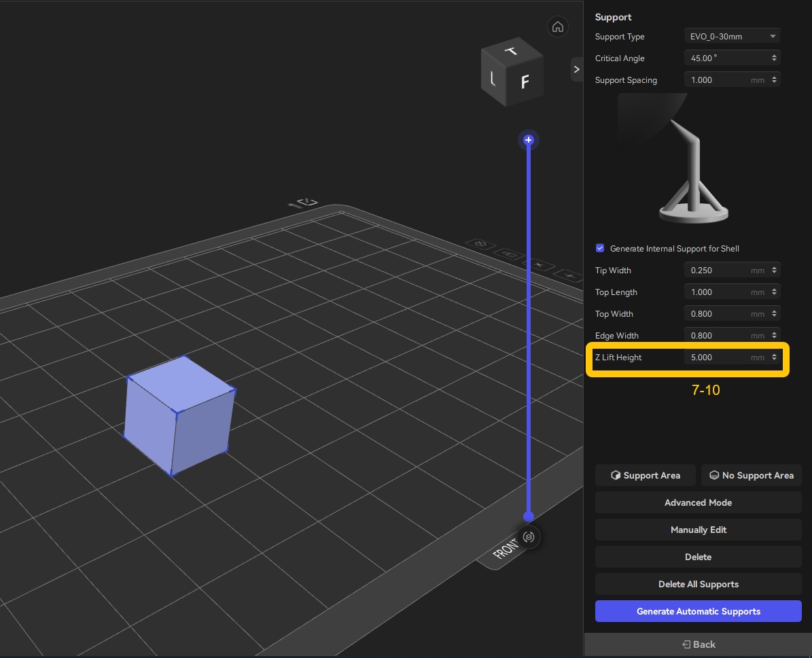Image resolution: width=812 pixels, height=658 pixels.
Task: Collapse the side panel with arrow
Action: 576,69
